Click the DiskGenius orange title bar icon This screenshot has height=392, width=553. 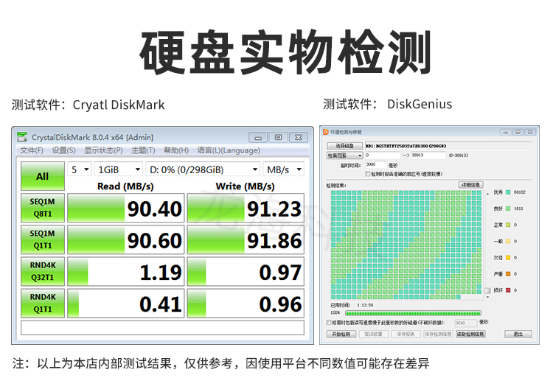pyautogui.click(x=326, y=132)
